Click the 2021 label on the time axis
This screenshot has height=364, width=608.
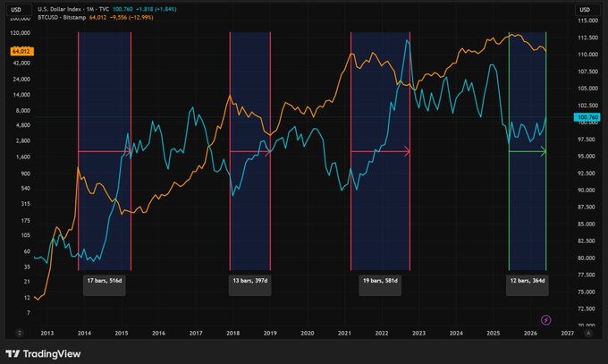click(344, 334)
